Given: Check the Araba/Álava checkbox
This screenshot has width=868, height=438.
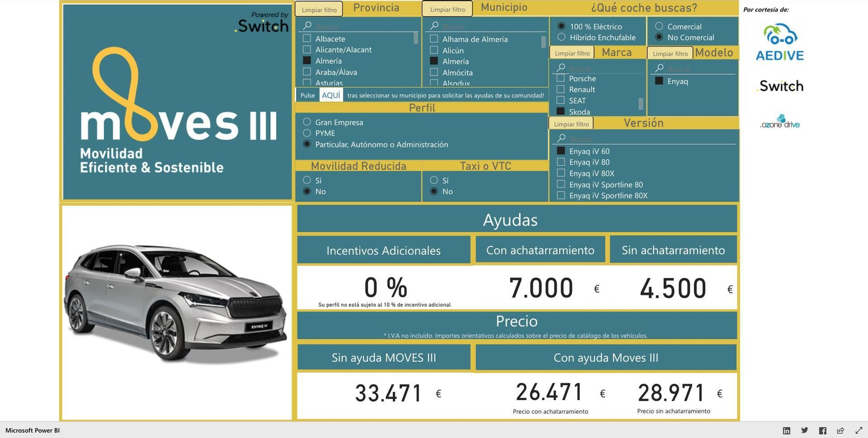Looking at the screenshot, I should coord(307,72).
